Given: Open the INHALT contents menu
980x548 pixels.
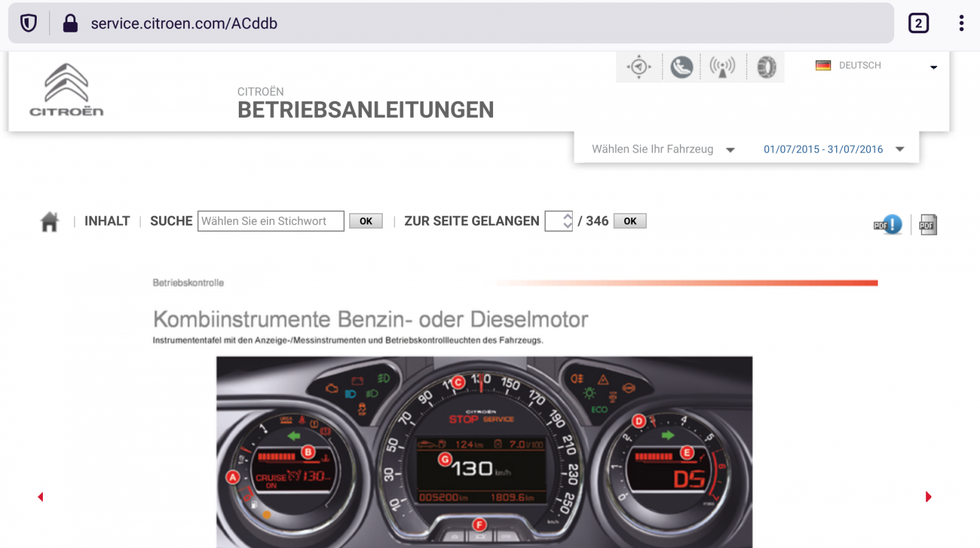Looking at the screenshot, I should pyautogui.click(x=107, y=221).
